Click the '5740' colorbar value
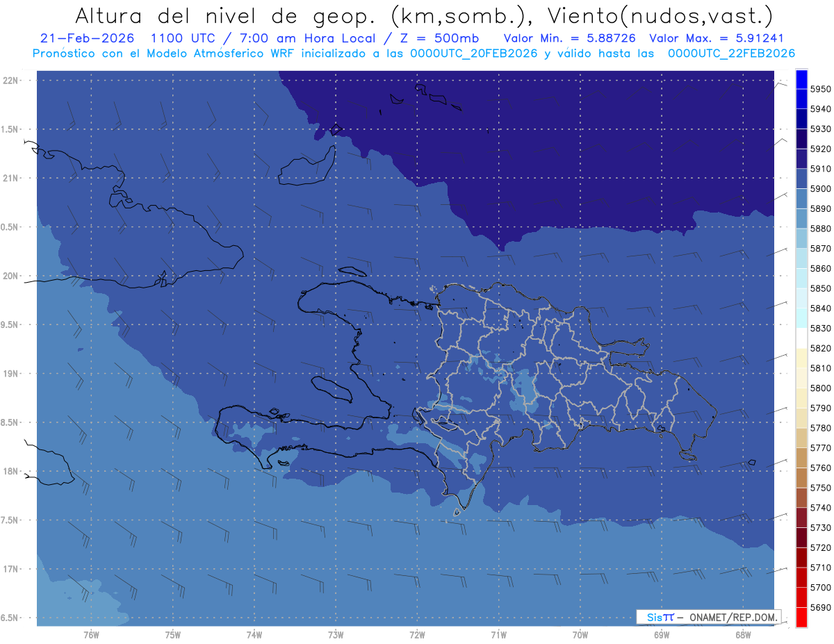Viewport: 834px width, 644px height. [x=821, y=508]
